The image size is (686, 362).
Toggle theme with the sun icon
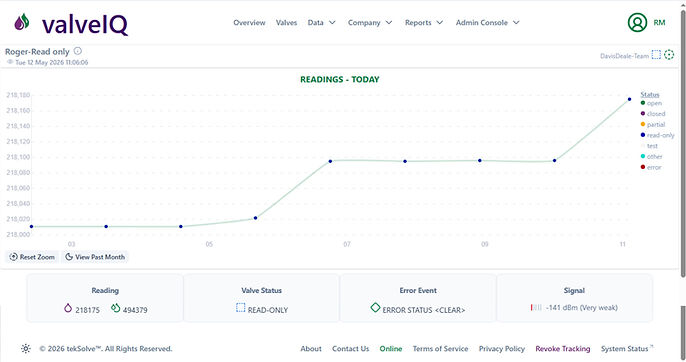26,348
